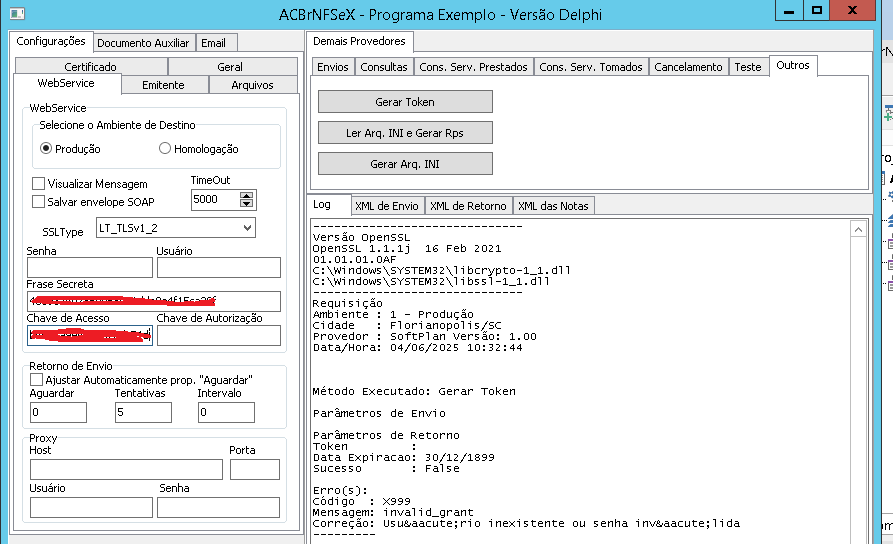Click the Gerar Arq. INI button

[405, 163]
